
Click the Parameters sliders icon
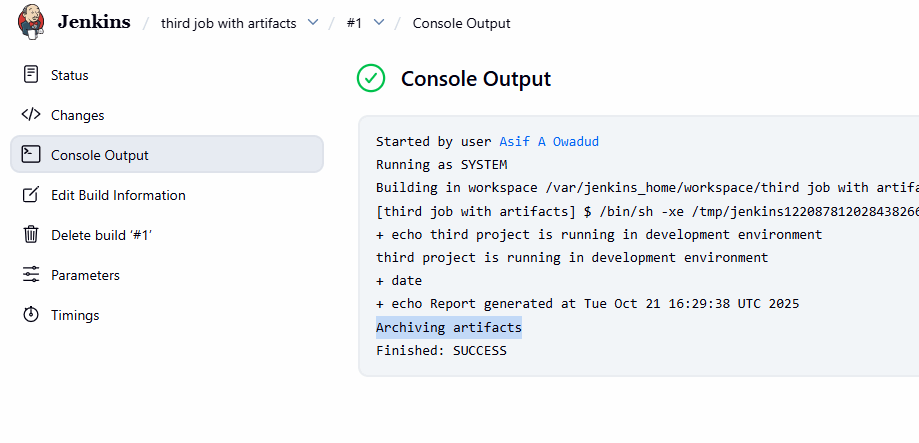pos(31,275)
